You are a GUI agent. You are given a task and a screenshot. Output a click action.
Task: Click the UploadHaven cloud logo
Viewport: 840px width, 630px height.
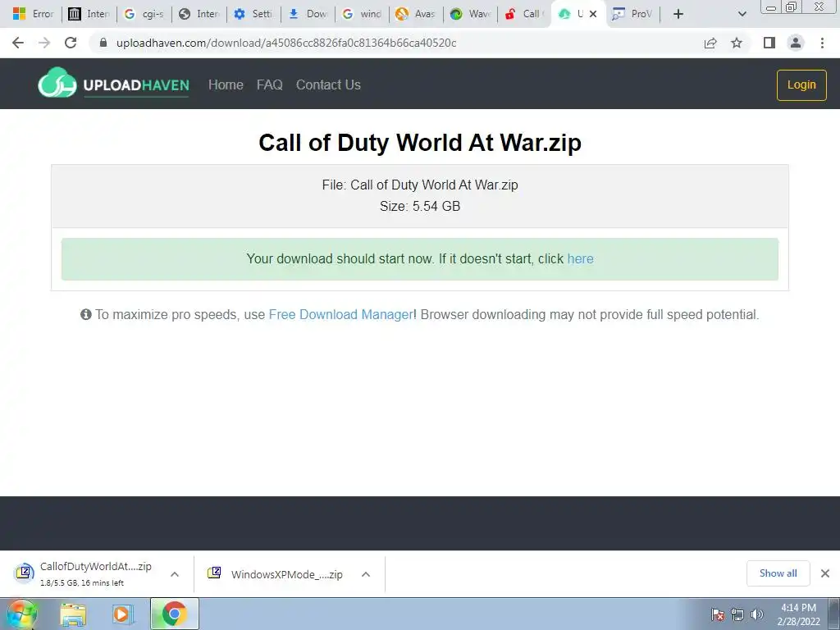(x=57, y=83)
